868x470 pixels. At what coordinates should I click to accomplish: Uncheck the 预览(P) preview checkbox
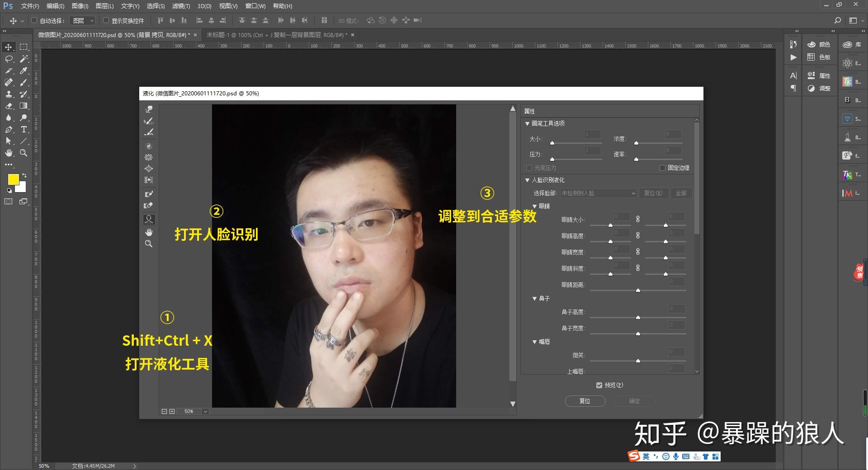tap(599, 385)
